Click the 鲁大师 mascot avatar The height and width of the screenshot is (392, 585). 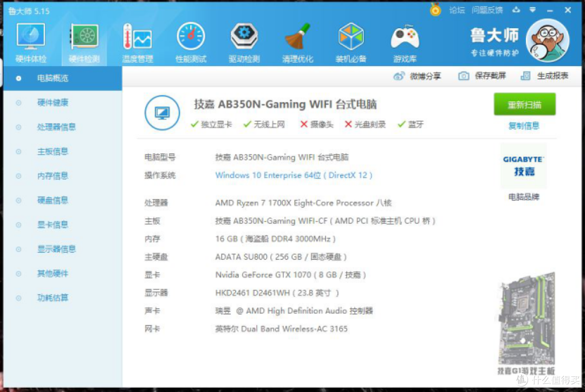pyautogui.click(x=547, y=40)
